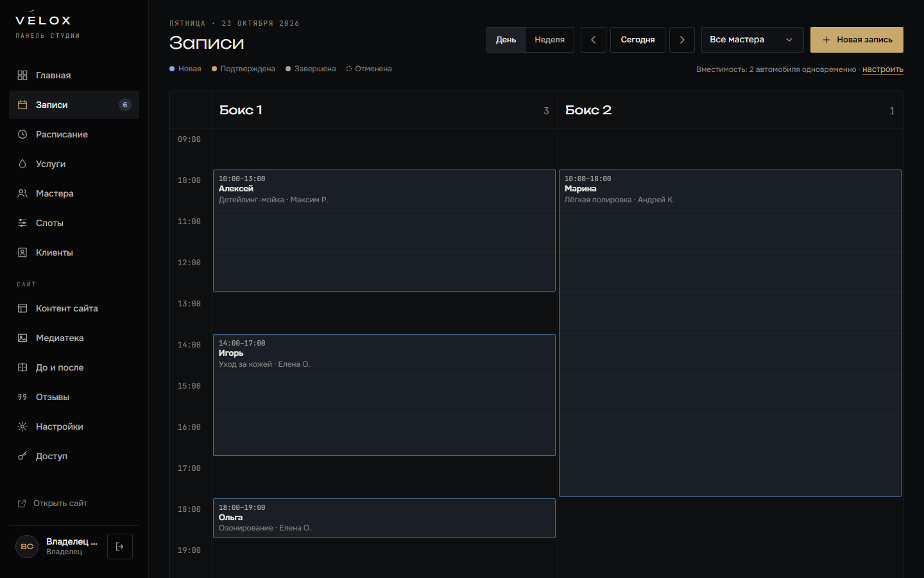Click the gear icon beside Настройки
Screen dimensions: 924x578
22,426
